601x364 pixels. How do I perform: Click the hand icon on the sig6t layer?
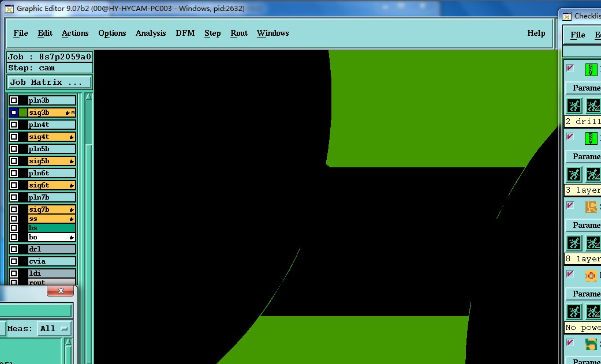pyautogui.click(x=72, y=185)
